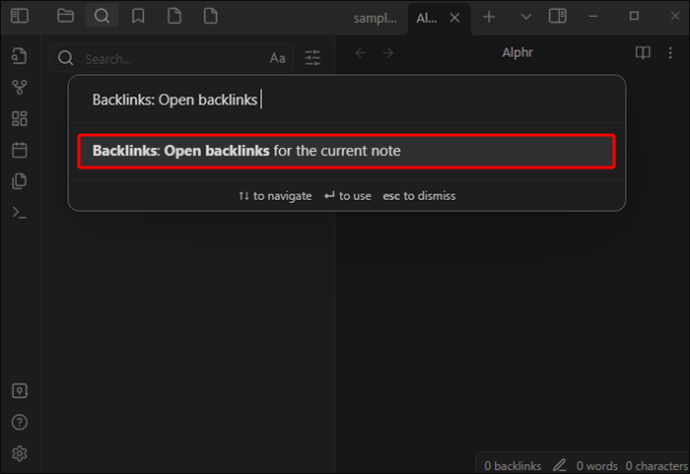Viewport: 690px width, 474px height.
Task: Insert template via copy icon
Action: (x=19, y=181)
